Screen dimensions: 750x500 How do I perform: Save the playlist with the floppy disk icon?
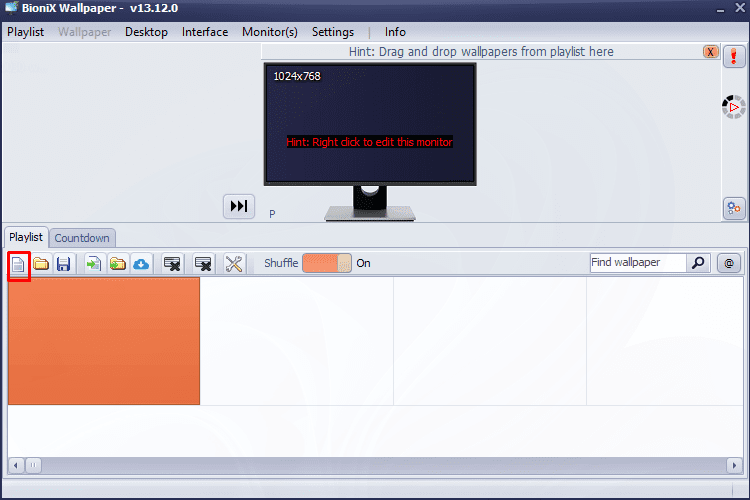pos(63,264)
